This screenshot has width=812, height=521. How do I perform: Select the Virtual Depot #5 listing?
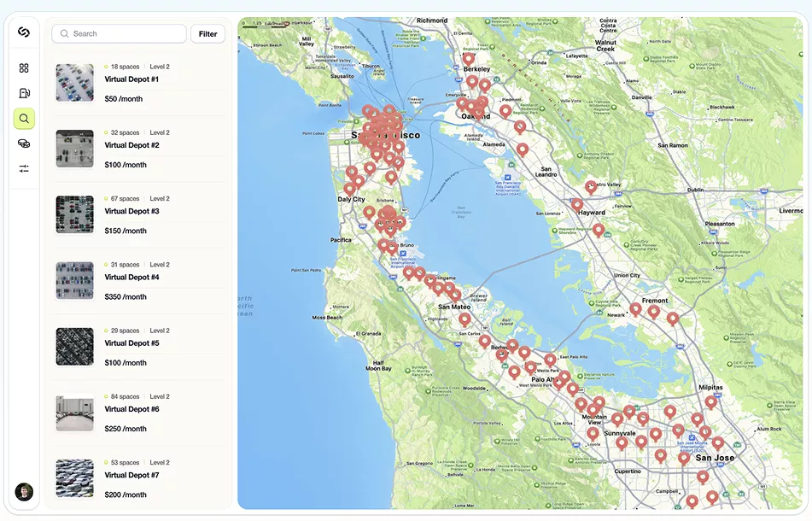click(x=140, y=347)
